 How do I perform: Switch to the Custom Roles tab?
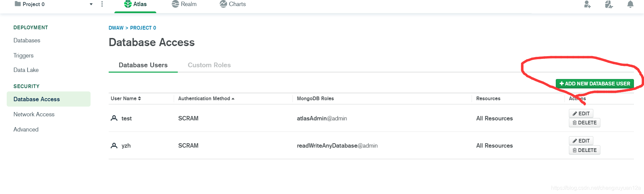point(209,65)
